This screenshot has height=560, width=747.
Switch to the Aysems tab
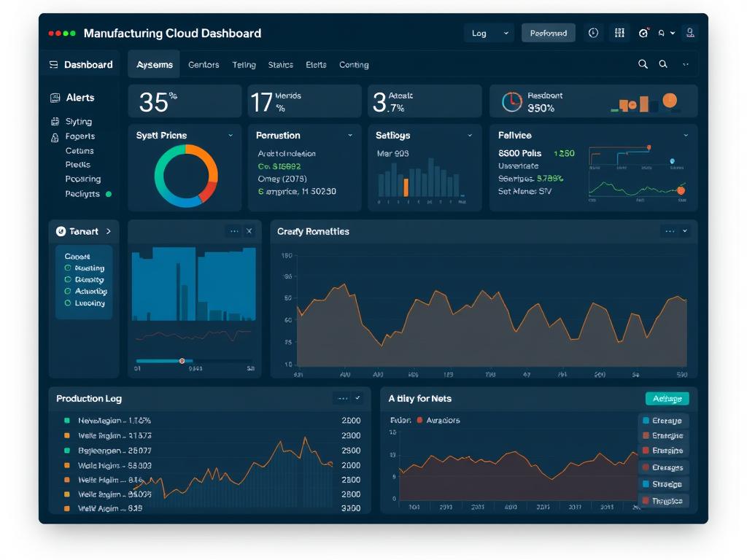(153, 64)
